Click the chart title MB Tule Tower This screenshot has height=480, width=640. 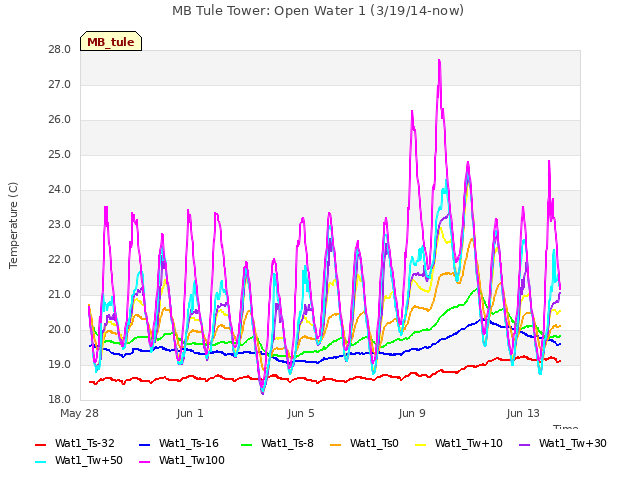coord(318,10)
